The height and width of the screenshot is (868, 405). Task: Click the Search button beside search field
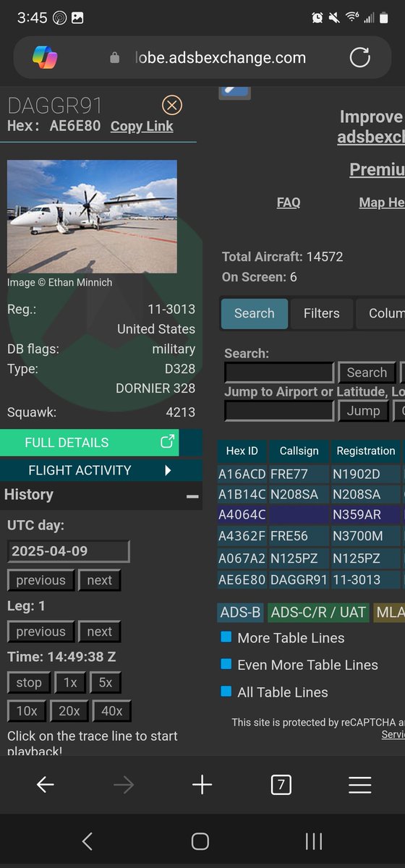pos(367,373)
